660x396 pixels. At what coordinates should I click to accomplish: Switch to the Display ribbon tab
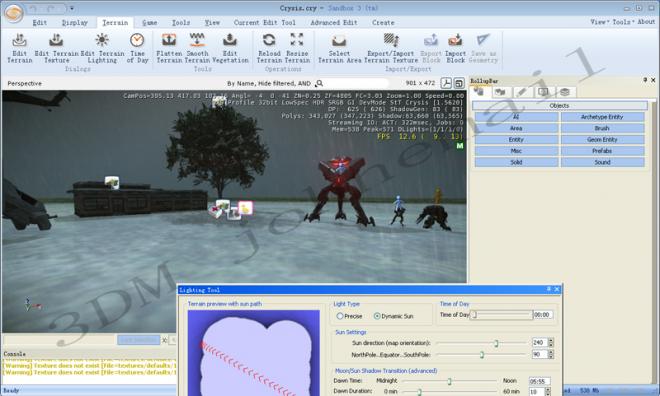75,23
